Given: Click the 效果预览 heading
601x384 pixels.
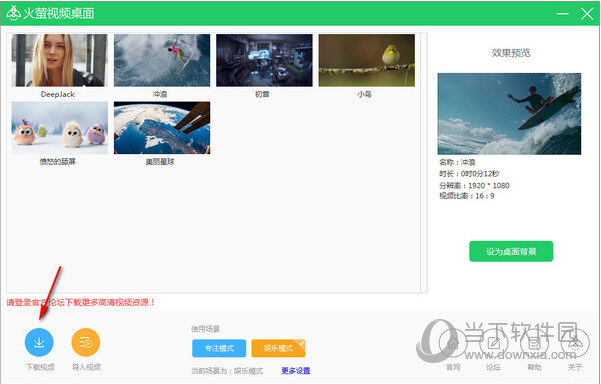Looking at the screenshot, I should coord(511,53).
